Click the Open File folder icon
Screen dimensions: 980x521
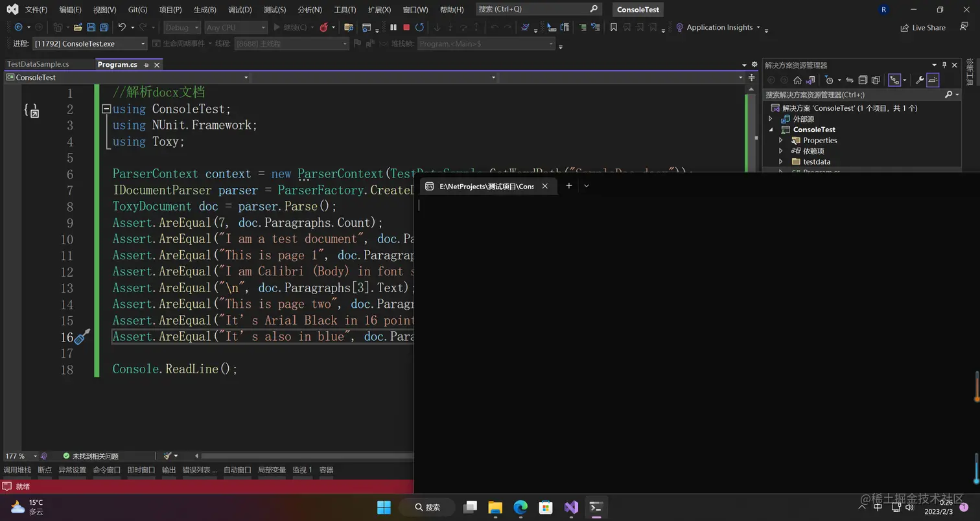[x=78, y=27]
